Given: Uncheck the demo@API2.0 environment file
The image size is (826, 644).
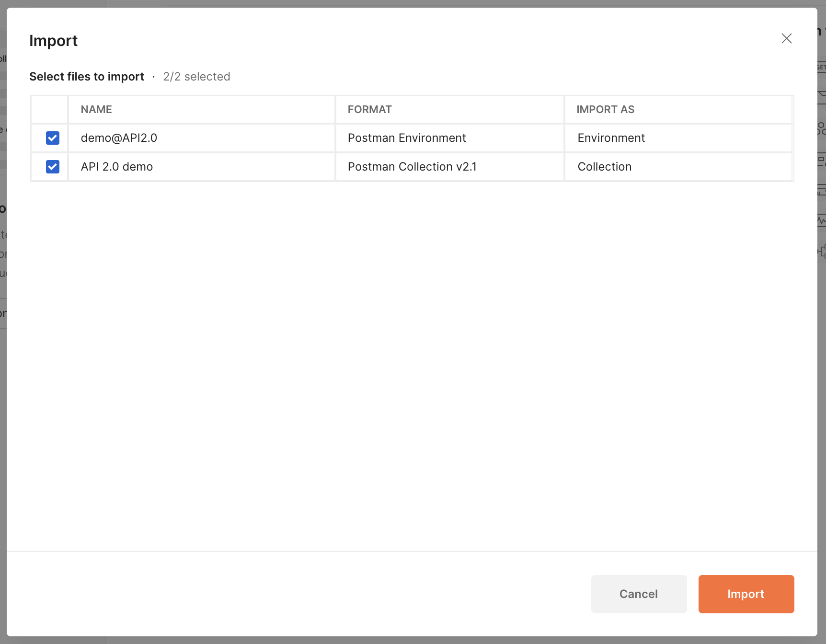Looking at the screenshot, I should pos(52,138).
